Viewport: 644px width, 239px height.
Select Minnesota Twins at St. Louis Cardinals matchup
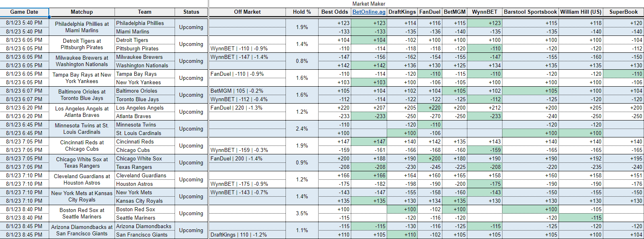tap(82, 129)
